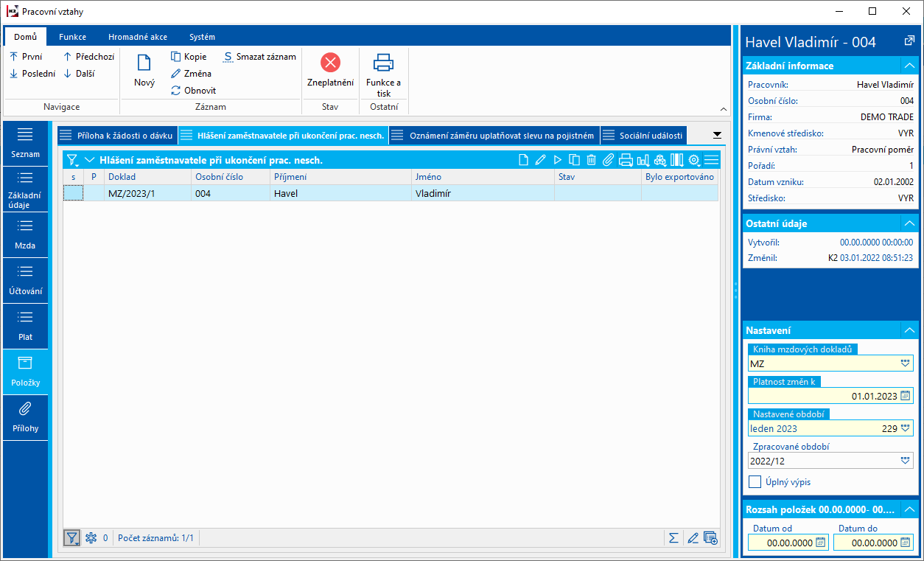Screen dimensions: 924x561
Task: Switch to Systém ribbon tab
Action: (x=202, y=37)
